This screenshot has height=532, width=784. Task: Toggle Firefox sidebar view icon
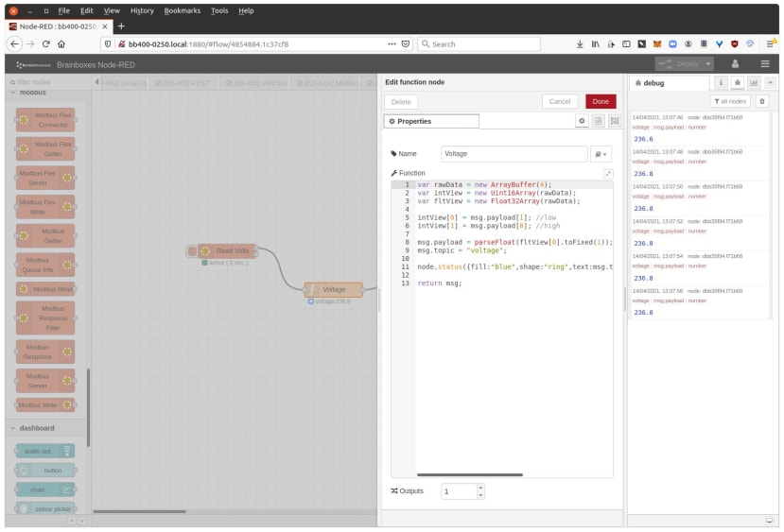626,44
